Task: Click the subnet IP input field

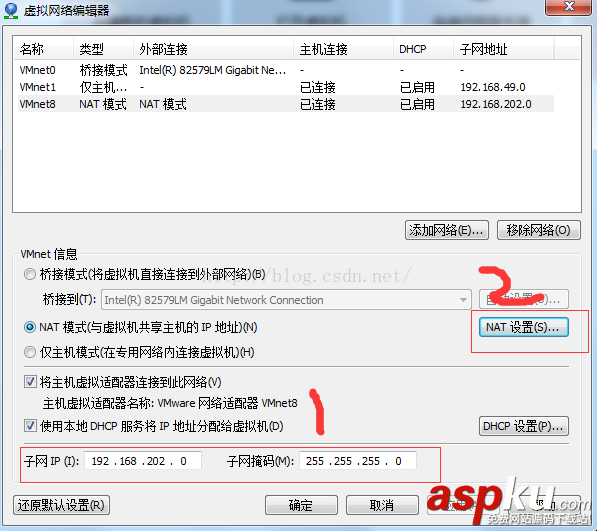Action: tap(143, 461)
